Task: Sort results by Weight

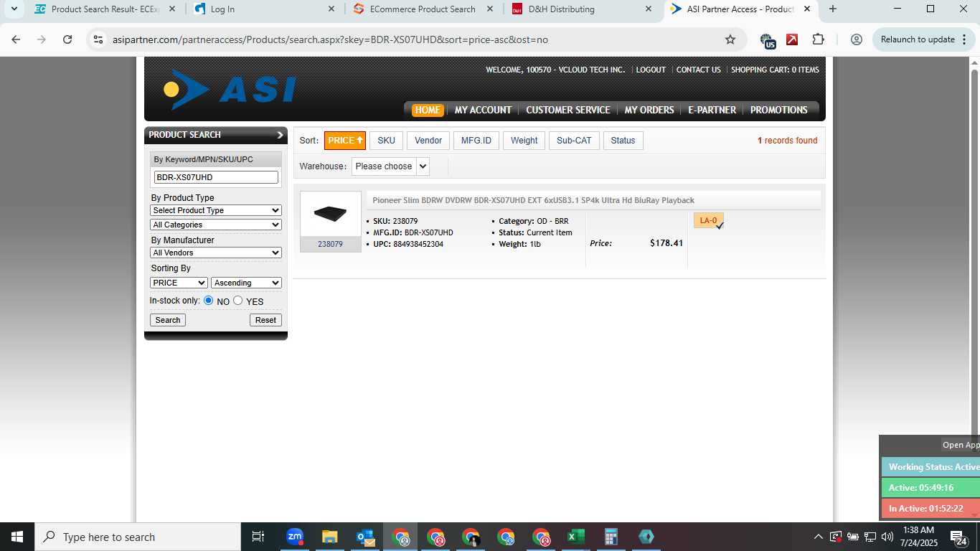Action: coord(524,141)
